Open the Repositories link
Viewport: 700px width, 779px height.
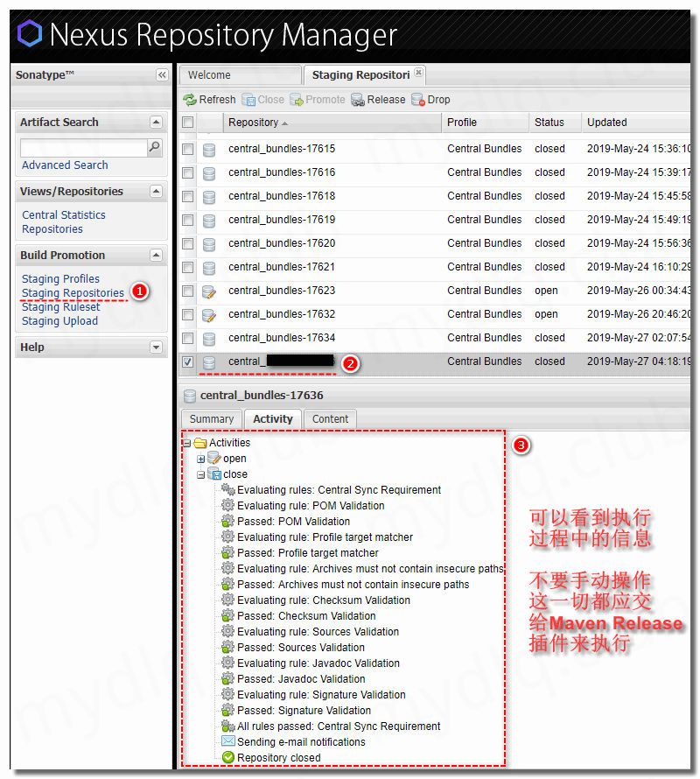[x=52, y=229]
